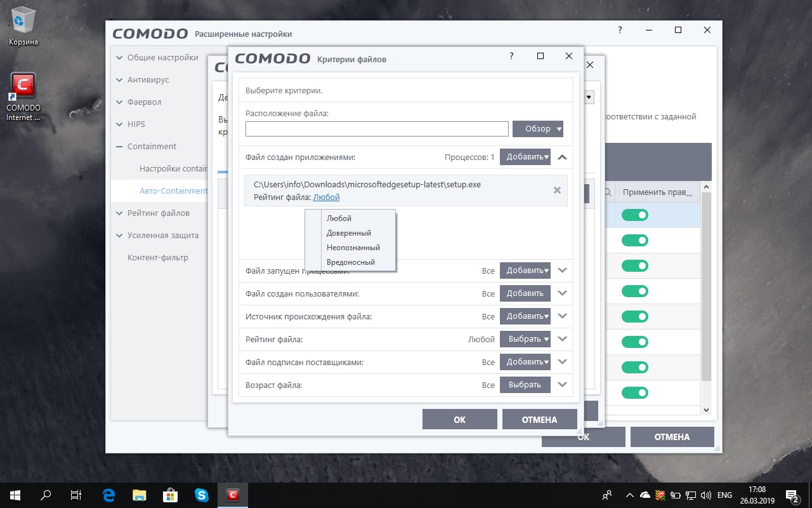Image resolution: width=812 pixels, height=508 pixels.
Task: Open Skype from the taskbar
Action: coord(201,495)
